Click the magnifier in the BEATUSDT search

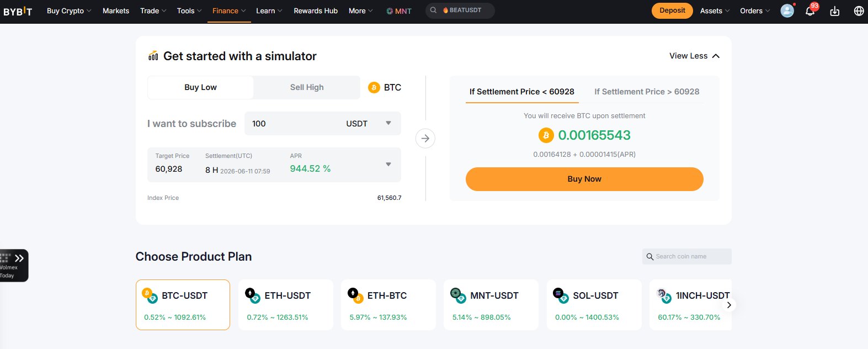point(433,10)
